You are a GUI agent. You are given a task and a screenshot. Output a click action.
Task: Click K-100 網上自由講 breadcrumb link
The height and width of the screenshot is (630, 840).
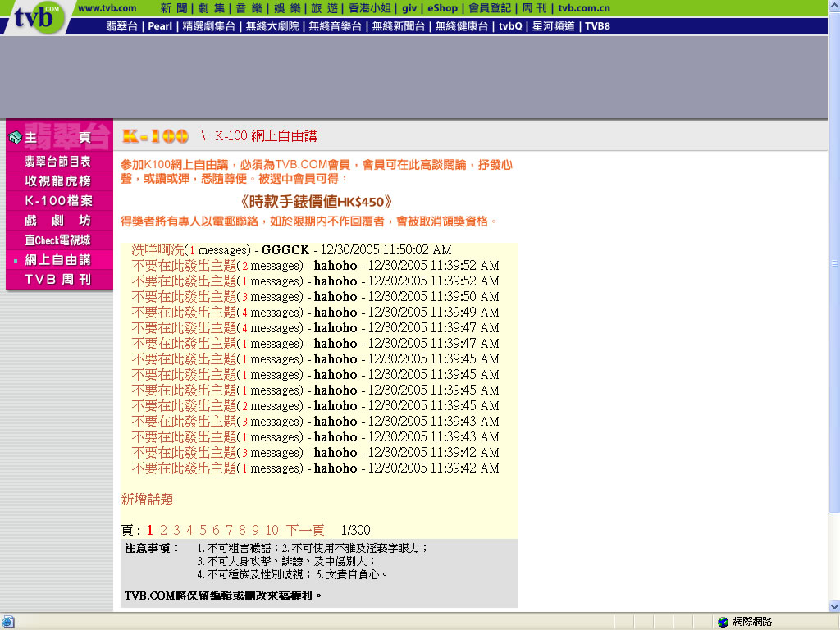tap(266, 136)
